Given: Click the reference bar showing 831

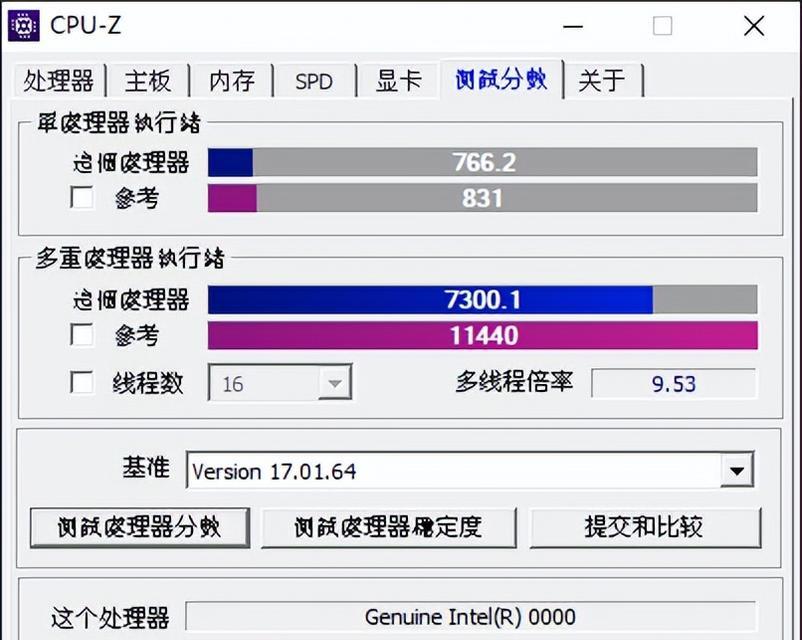Looking at the screenshot, I should tap(482, 198).
